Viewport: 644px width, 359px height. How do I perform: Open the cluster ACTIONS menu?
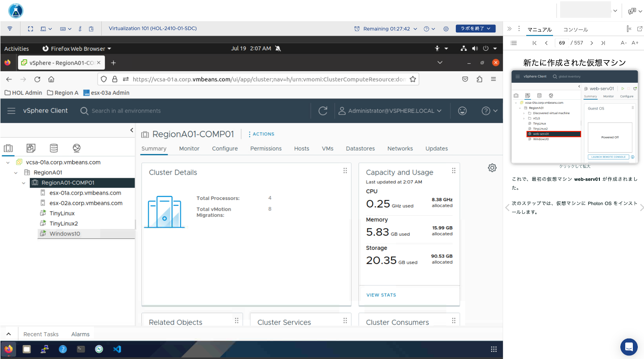tap(261, 134)
